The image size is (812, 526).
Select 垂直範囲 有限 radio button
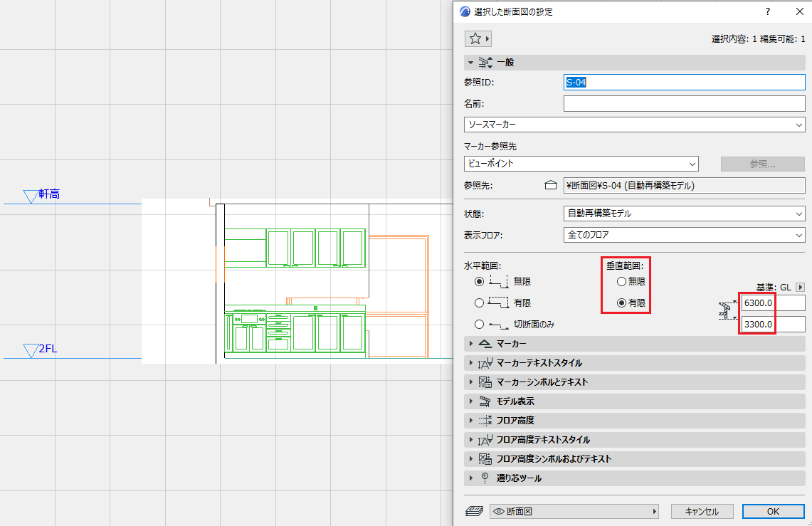point(621,303)
